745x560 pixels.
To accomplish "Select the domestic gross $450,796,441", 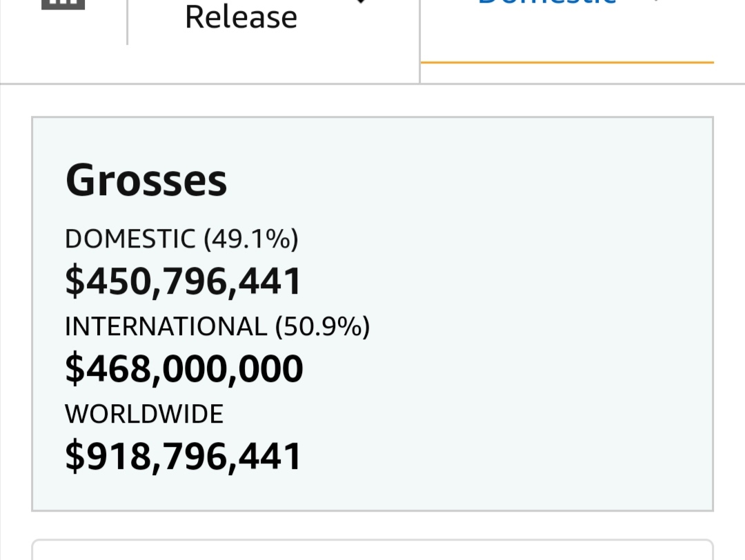I will click(x=183, y=281).
